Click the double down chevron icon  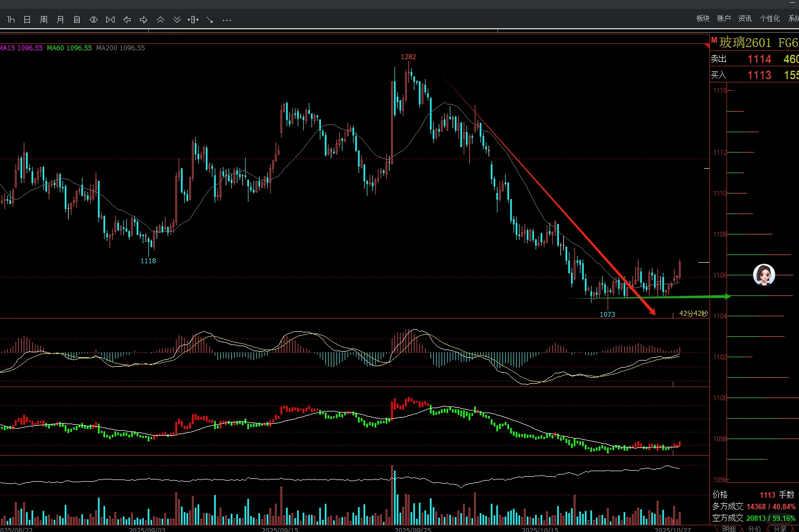(177, 20)
